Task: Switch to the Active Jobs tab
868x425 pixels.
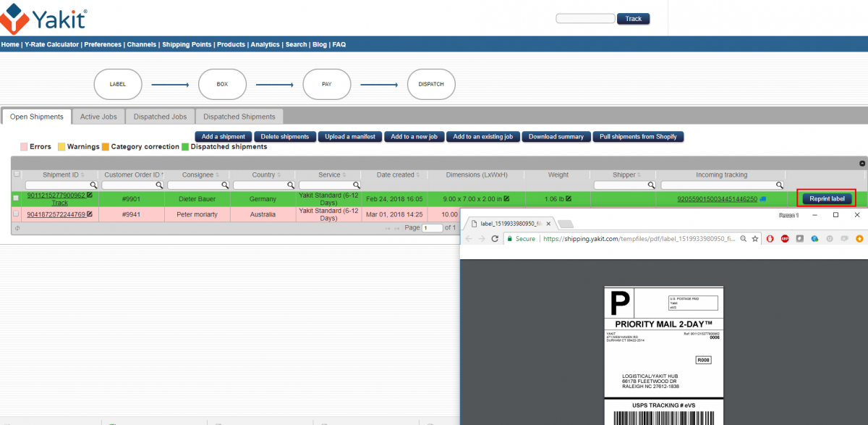Action: (x=98, y=117)
